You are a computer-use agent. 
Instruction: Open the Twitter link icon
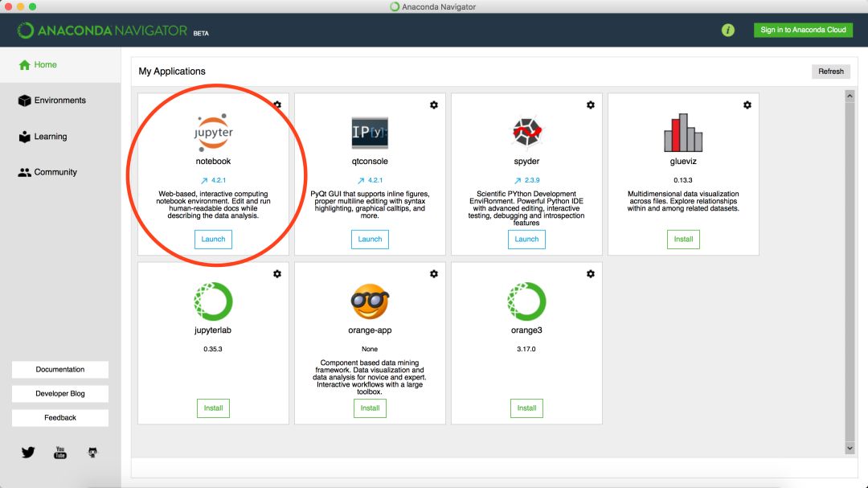pos(28,453)
